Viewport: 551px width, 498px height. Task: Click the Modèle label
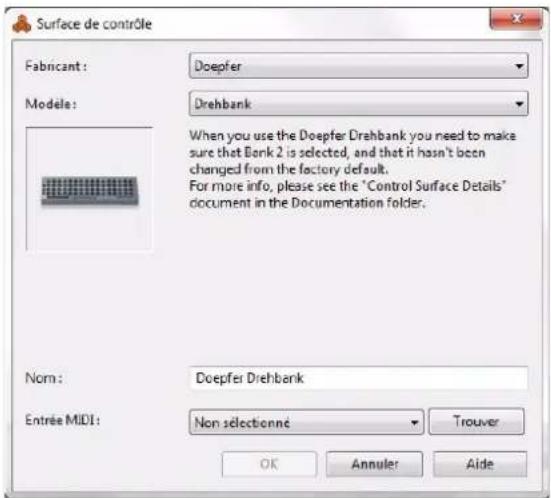pyautogui.click(x=51, y=104)
